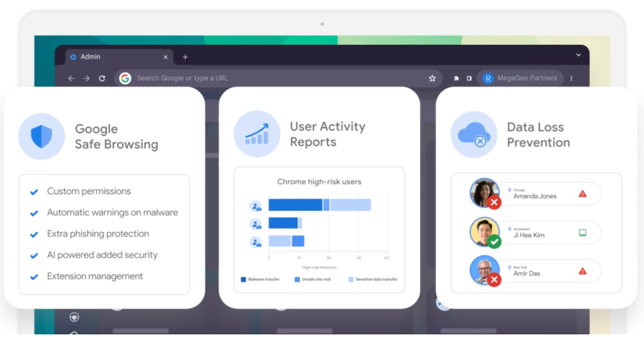The image size is (644, 337).
Task: Toggle the side panel icon
Action: 469,78
